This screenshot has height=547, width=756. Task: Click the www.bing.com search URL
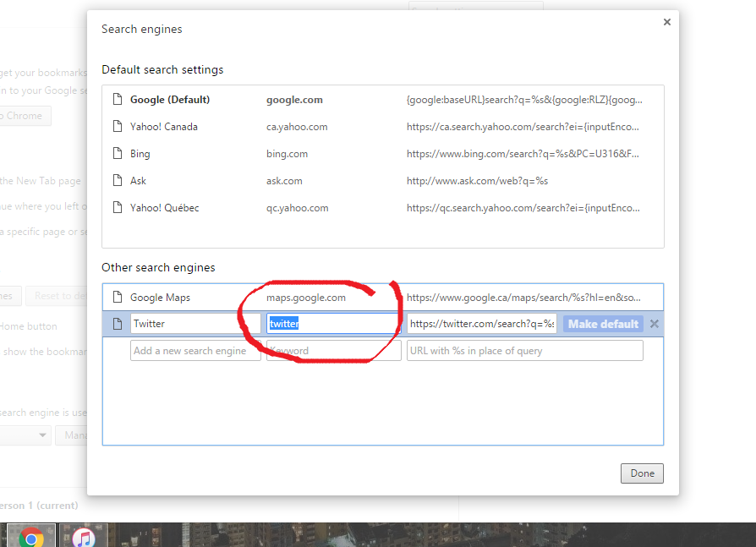click(x=523, y=154)
